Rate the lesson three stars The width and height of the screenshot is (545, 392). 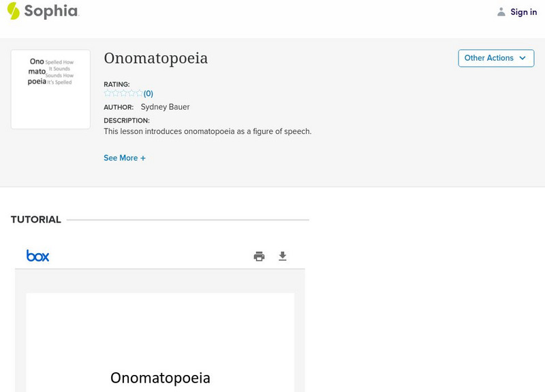pyautogui.click(x=123, y=94)
